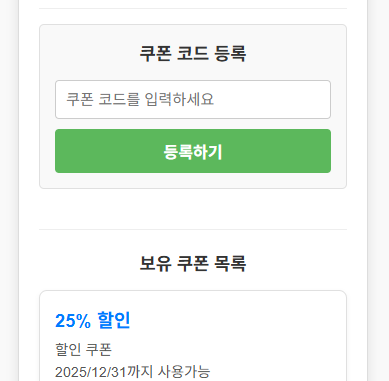The height and width of the screenshot is (381, 389).
Task: Click the word 사용가능 in the expiry line
Action: coord(184,372)
